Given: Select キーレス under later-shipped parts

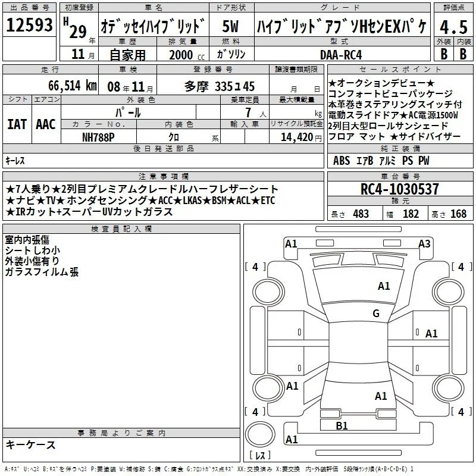Looking at the screenshot, I should 15,161.
